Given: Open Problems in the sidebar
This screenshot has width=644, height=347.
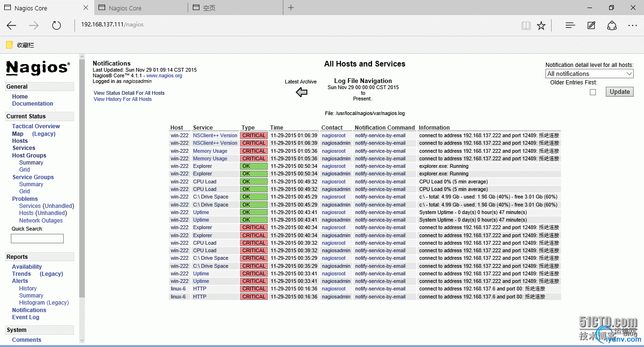Looking at the screenshot, I should pos(25,199).
